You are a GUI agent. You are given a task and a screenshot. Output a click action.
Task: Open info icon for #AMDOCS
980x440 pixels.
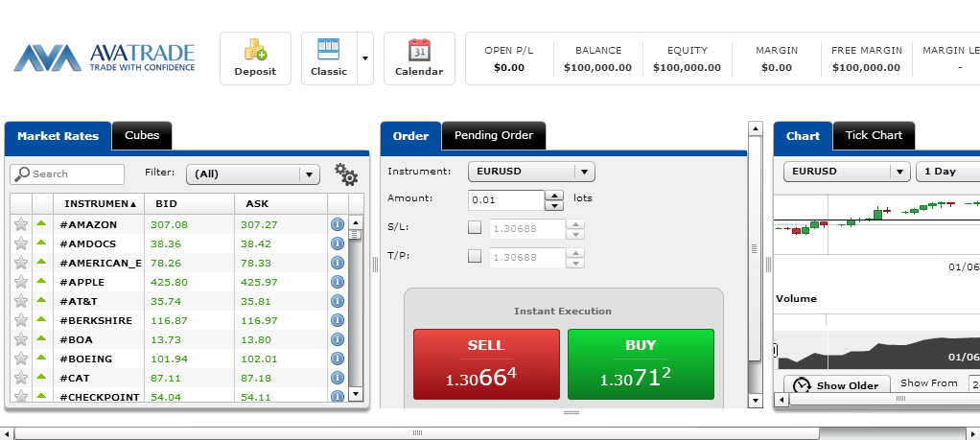pos(338,243)
